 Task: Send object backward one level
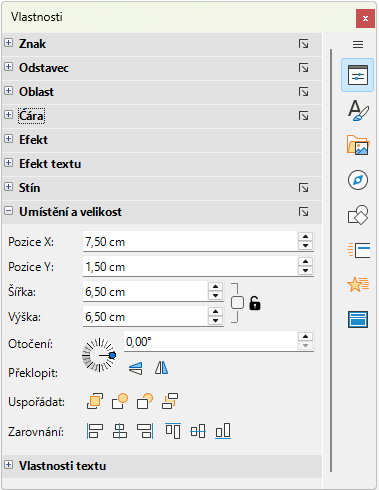(145, 401)
